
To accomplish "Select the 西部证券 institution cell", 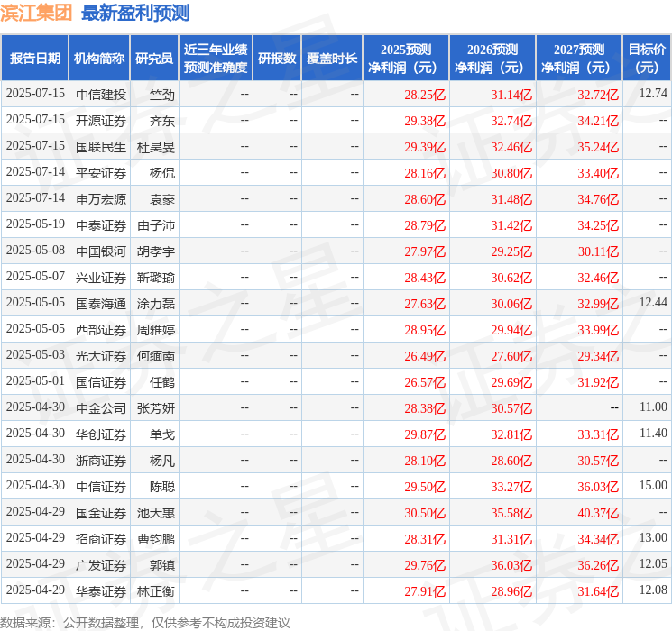I will [101, 330].
